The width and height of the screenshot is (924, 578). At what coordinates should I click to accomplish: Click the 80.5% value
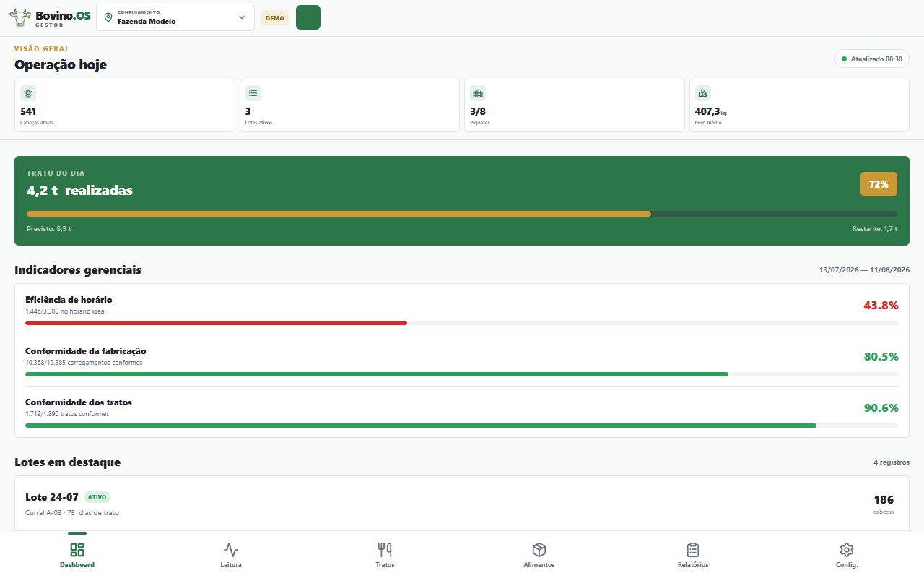[881, 357]
